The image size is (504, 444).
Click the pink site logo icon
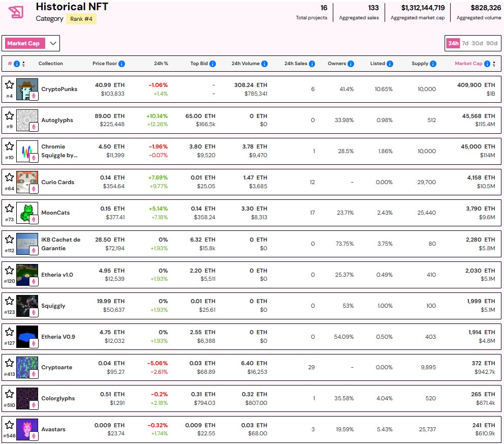16,13
